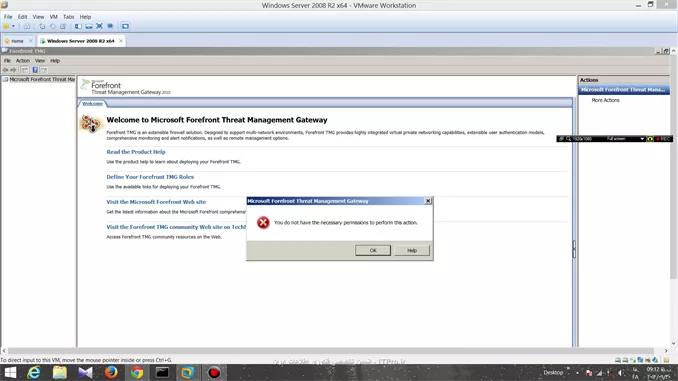The height and width of the screenshot is (381, 678).
Task: Close the Home tab
Action: (x=30, y=41)
